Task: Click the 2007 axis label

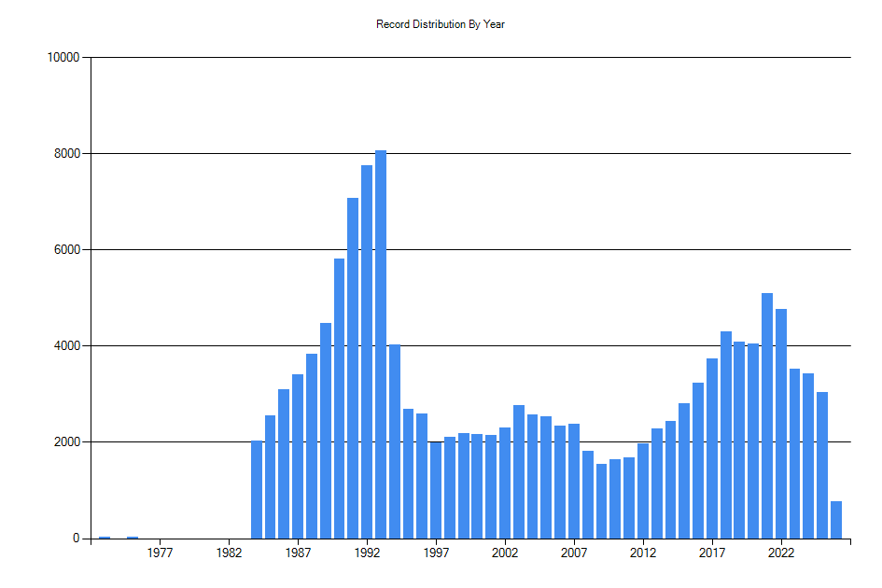Action: (574, 553)
